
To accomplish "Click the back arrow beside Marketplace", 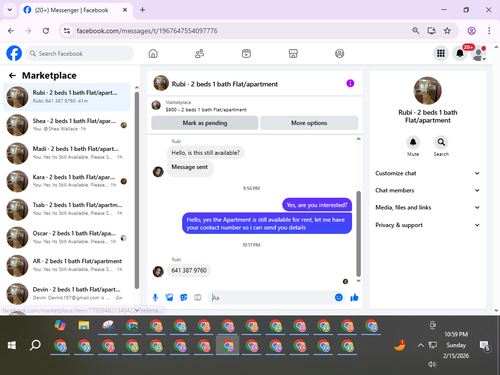I will point(12,76).
